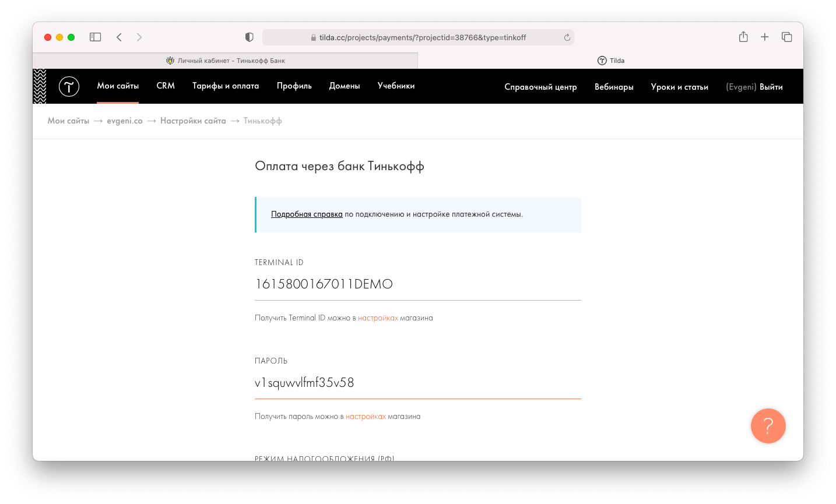This screenshot has height=504, width=836.
Task: Open the Подробная справка link
Action: [307, 214]
